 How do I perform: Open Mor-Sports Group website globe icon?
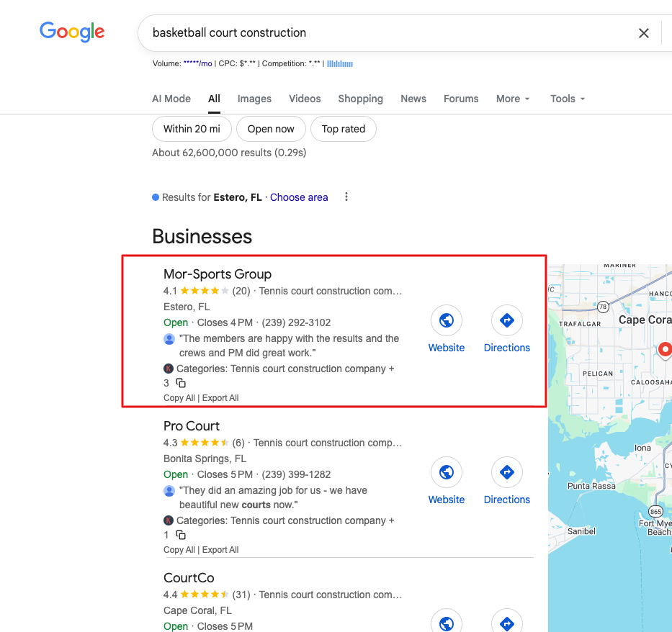click(447, 320)
